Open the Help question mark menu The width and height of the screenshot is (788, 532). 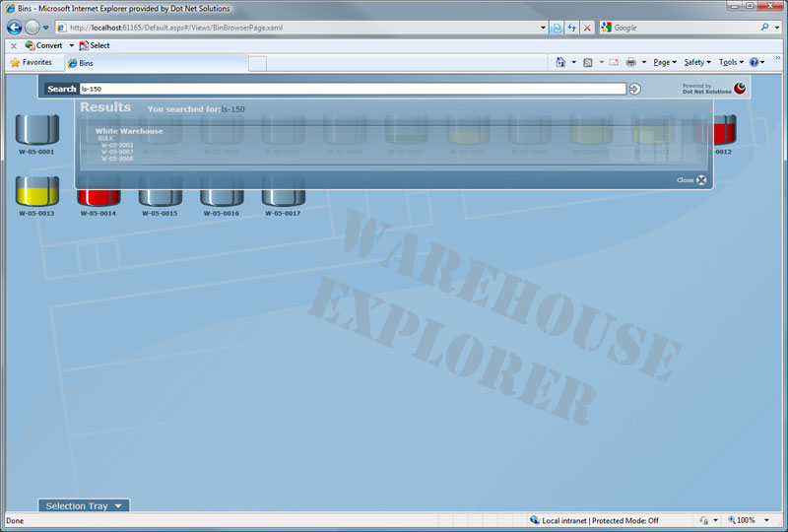pos(756,62)
